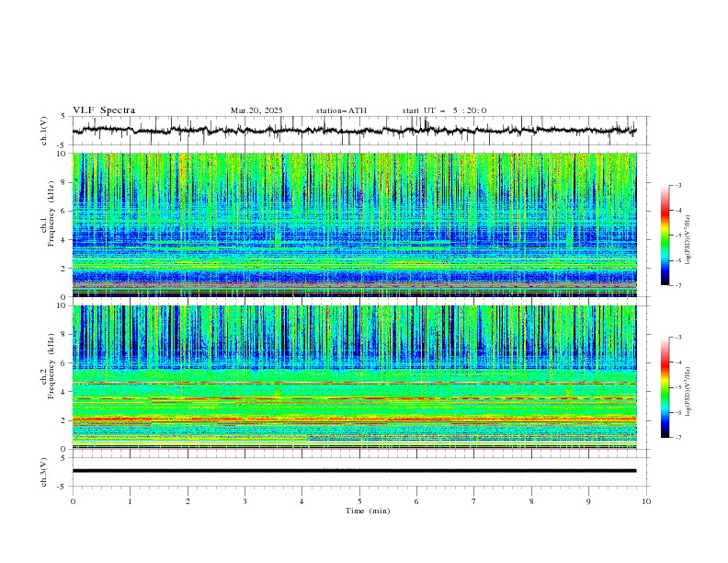Click the "Time (min)" axis label
The width and height of the screenshot is (728, 563).
[x=368, y=511]
